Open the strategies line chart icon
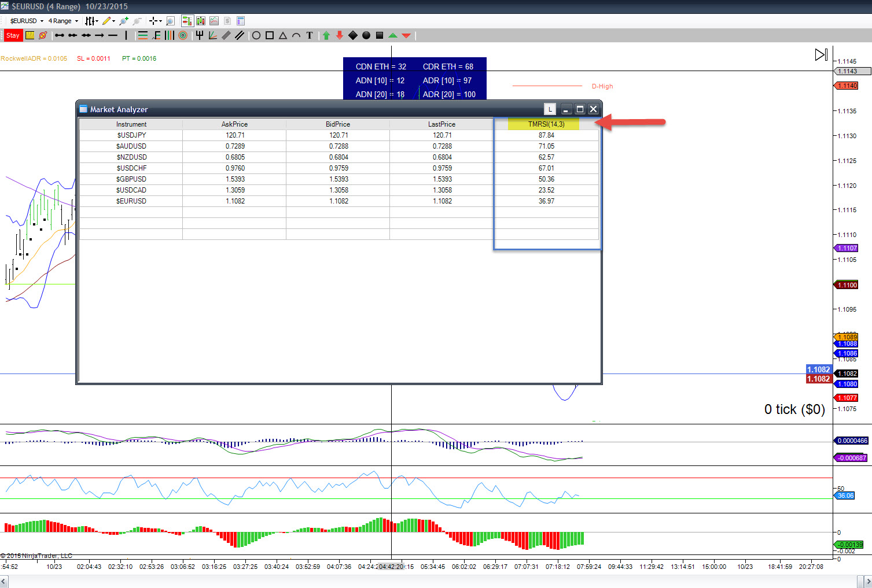 tap(214, 21)
